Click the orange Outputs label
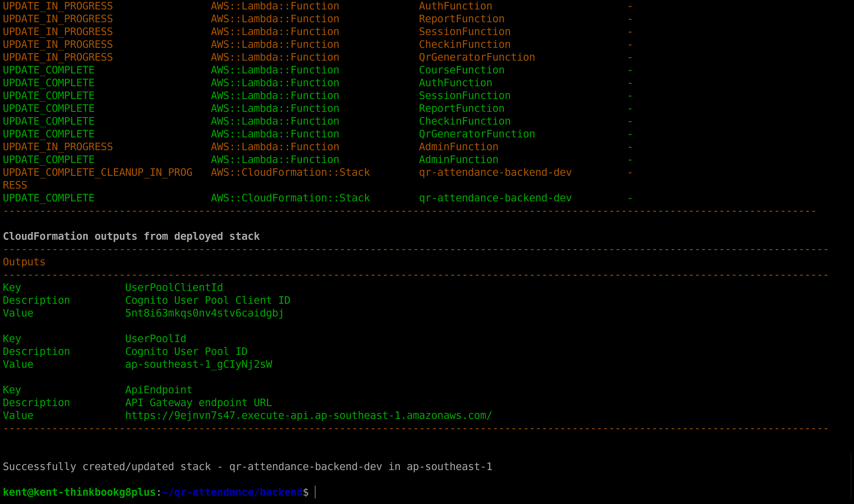 click(x=24, y=262)
